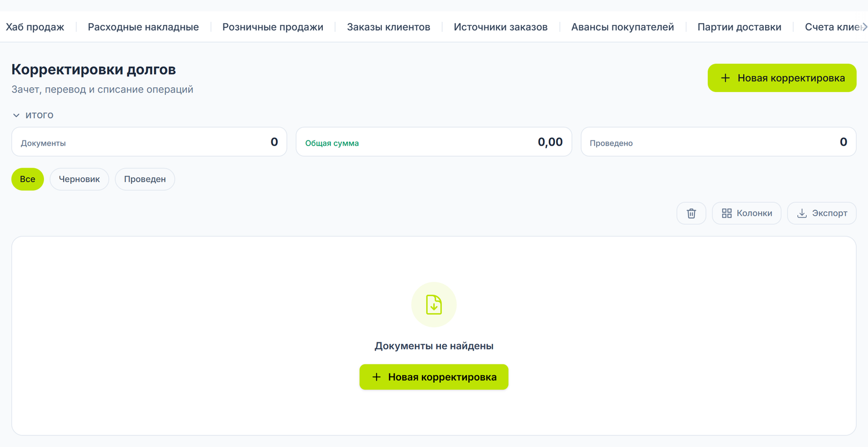Click the Экспорт export button
The height and width of the screenshot is (447, 868).
pos(822,213)
